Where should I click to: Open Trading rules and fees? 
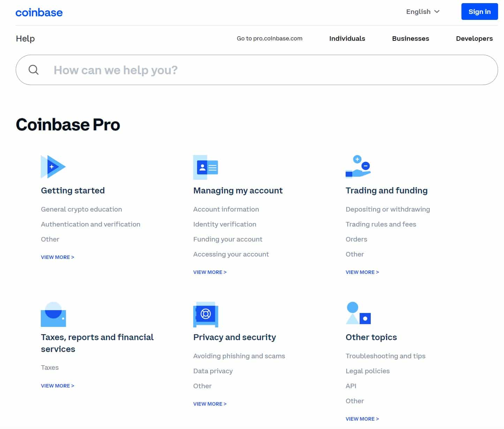coord(381,224)
